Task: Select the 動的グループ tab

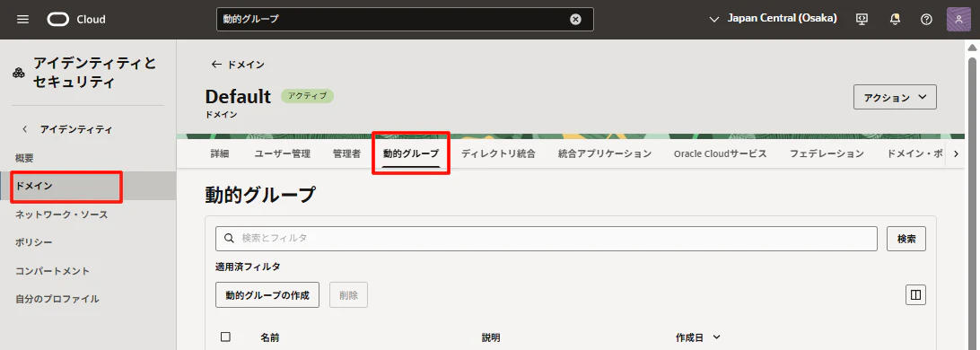Action: [411, 153]
